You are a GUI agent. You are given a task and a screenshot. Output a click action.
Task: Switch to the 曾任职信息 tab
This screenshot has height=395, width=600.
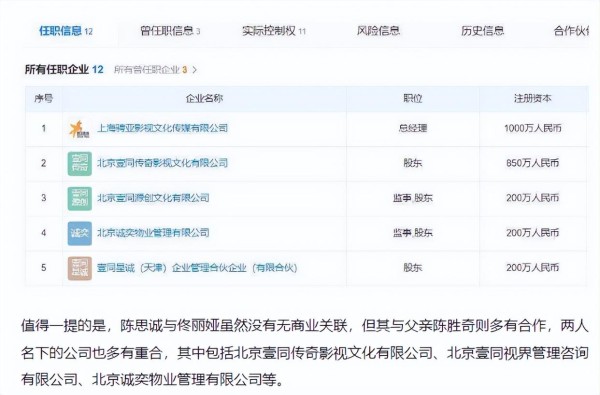(170, 31)
